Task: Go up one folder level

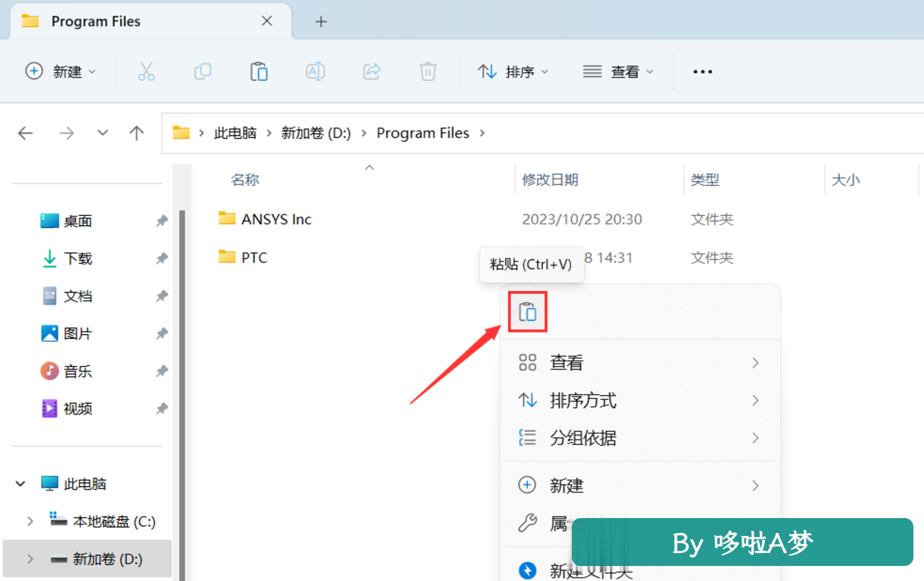Action: point(137,133)
